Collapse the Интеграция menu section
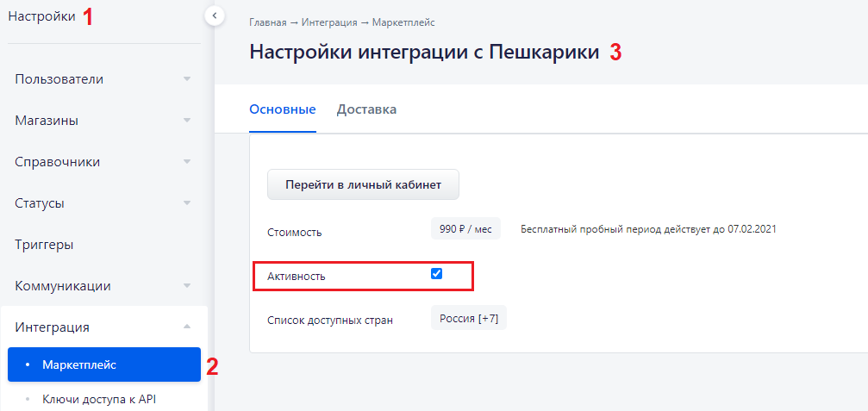 (104, 327)
